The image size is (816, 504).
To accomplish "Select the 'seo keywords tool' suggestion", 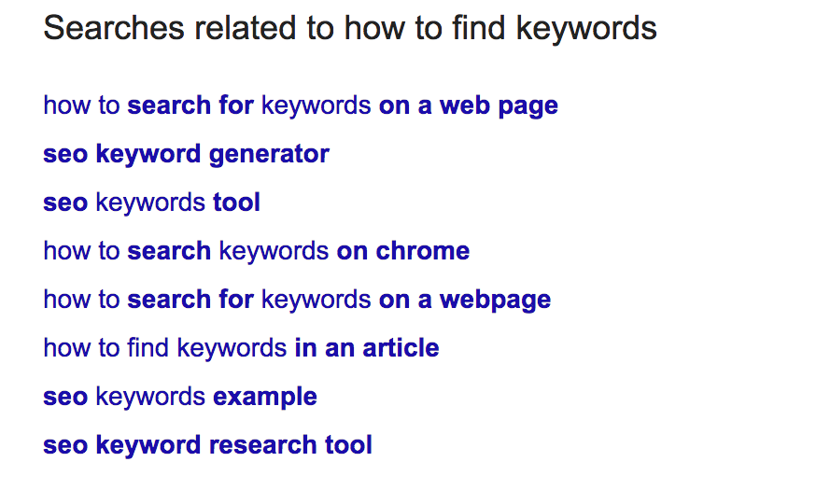I will [151, 203].
